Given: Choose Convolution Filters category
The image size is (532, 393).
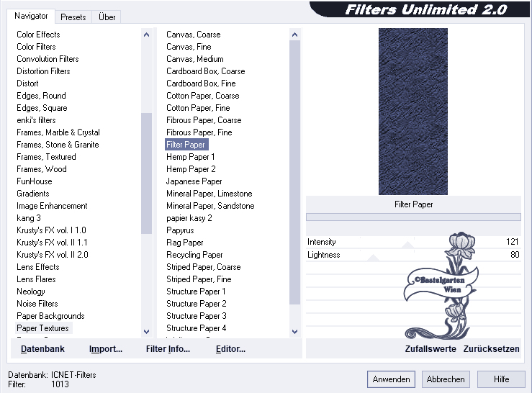Looking at the screenshot, I should click(x=48, y=59).
